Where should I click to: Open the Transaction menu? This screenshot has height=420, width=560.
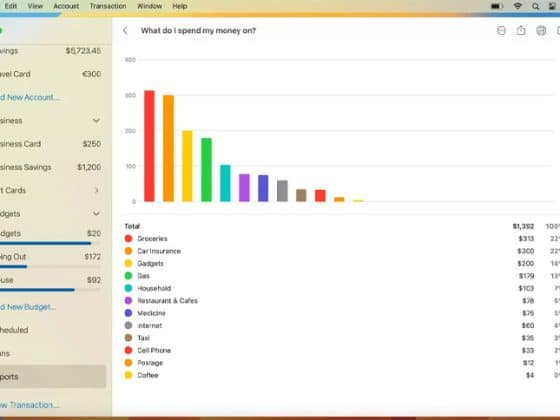(108, 6)
